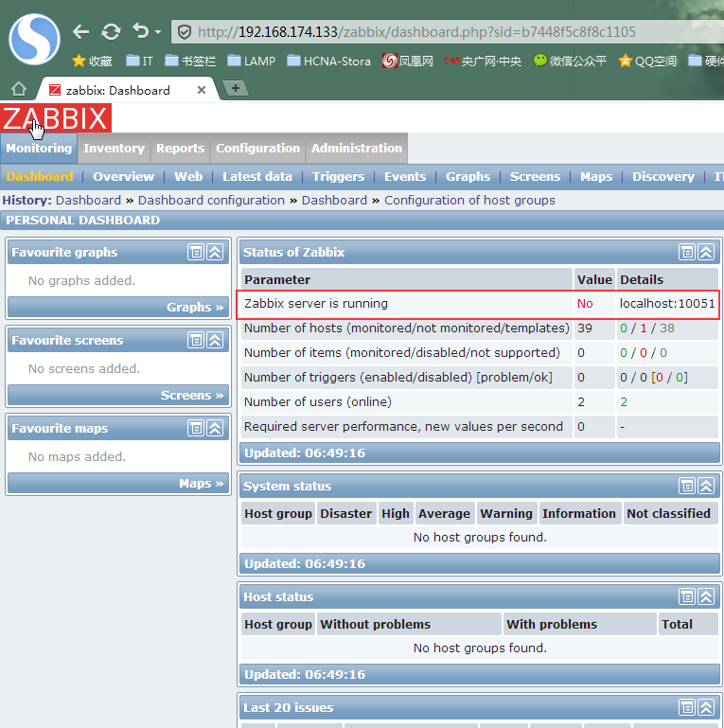Viewport: 724px width, 728px height.
Task: Follow the Maps » link
Action: coord(202,484)
